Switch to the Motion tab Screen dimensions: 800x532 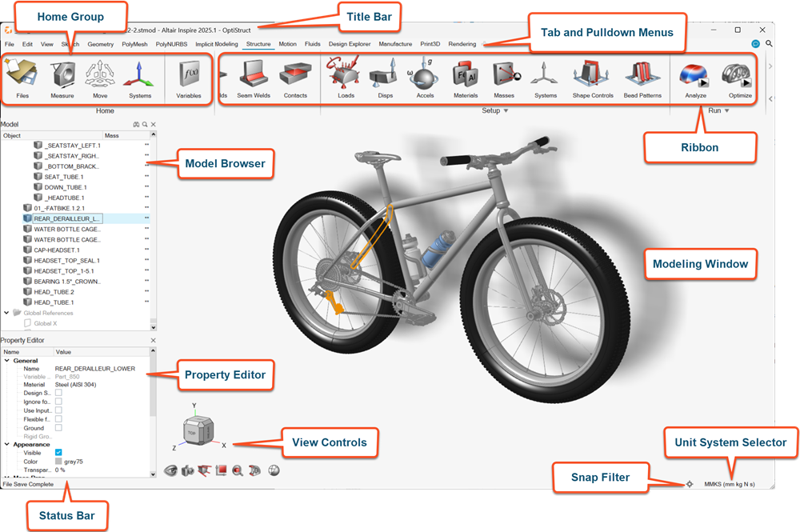click(288, 44)
